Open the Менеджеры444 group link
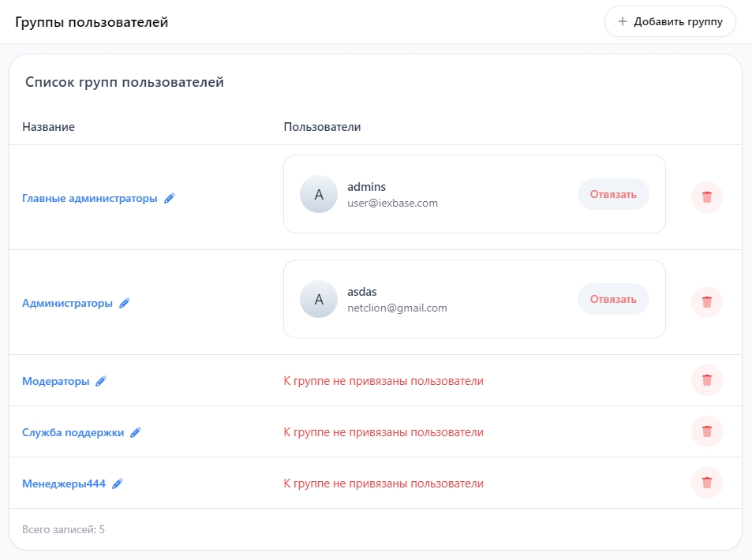752x560 pixels. click(64, 483)
